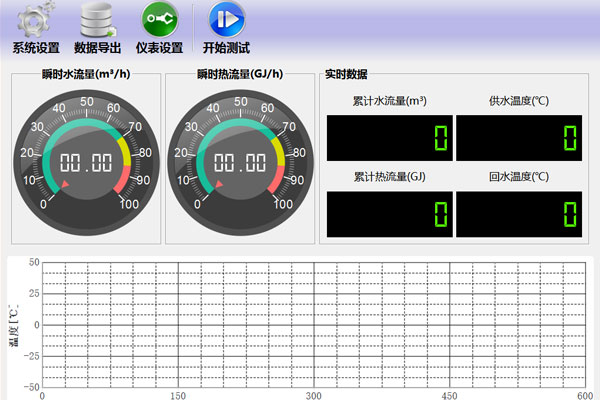The width and height of the screenshot is (600, 400).
Task: Click the 累计热流量 digital display
Action: point(390,213)
